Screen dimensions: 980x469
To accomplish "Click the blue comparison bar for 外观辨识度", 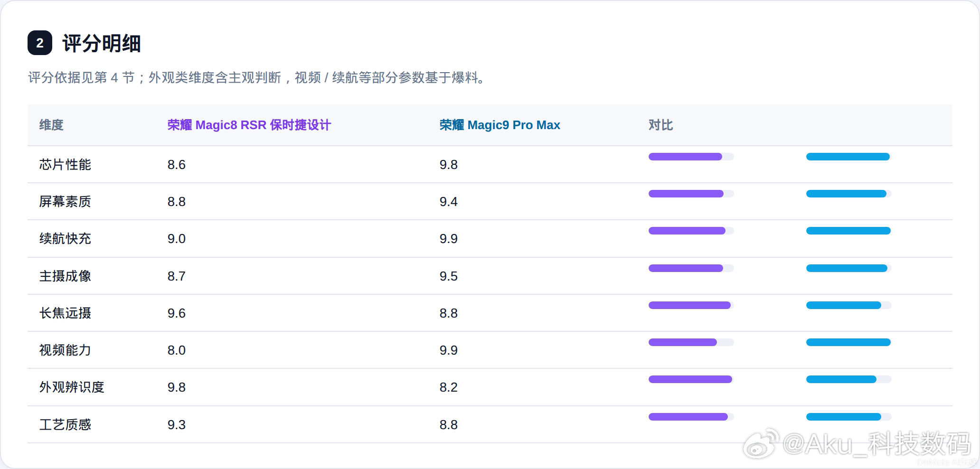I will tap(841, 379).
